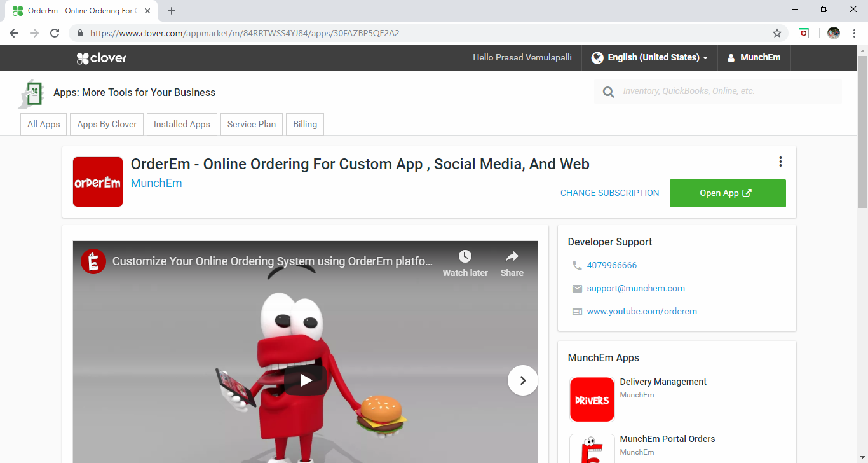Close the OrderEm browser tab
Image resolution: width=868 pixels, height=463 pixels.
click(147, 11)
